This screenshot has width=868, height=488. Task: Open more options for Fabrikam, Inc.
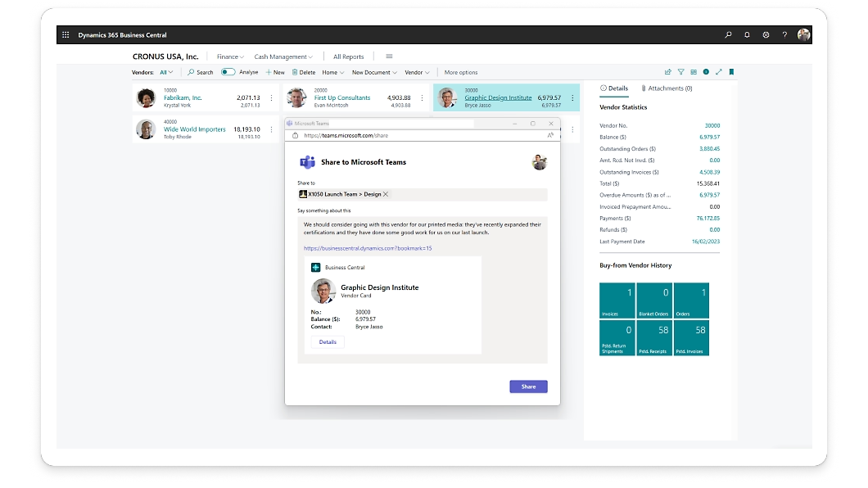pyautogui.click(x=271, y=98)
